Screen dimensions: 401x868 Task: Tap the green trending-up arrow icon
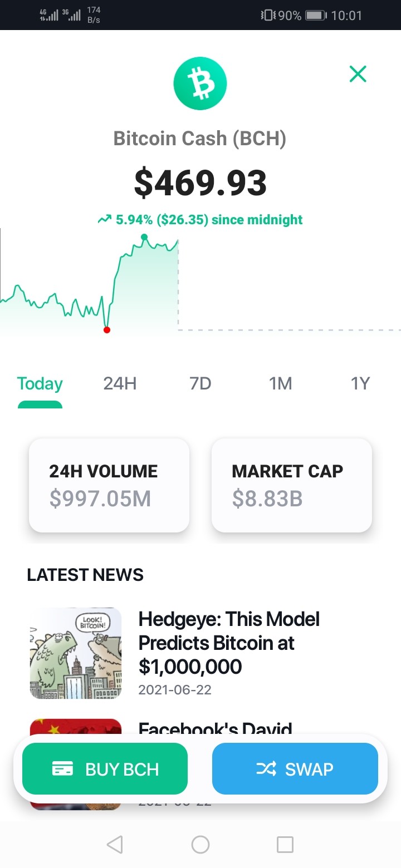click(104, 220)
